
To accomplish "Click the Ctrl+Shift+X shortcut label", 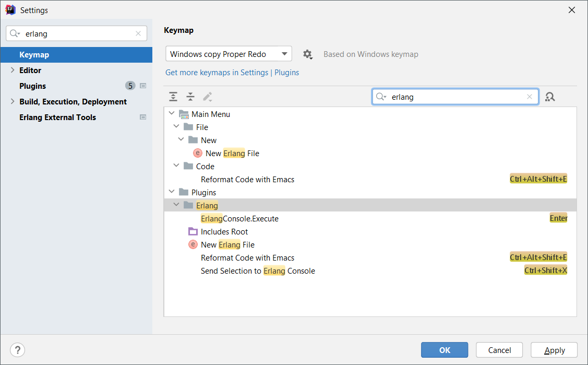I will click(546, 270).
